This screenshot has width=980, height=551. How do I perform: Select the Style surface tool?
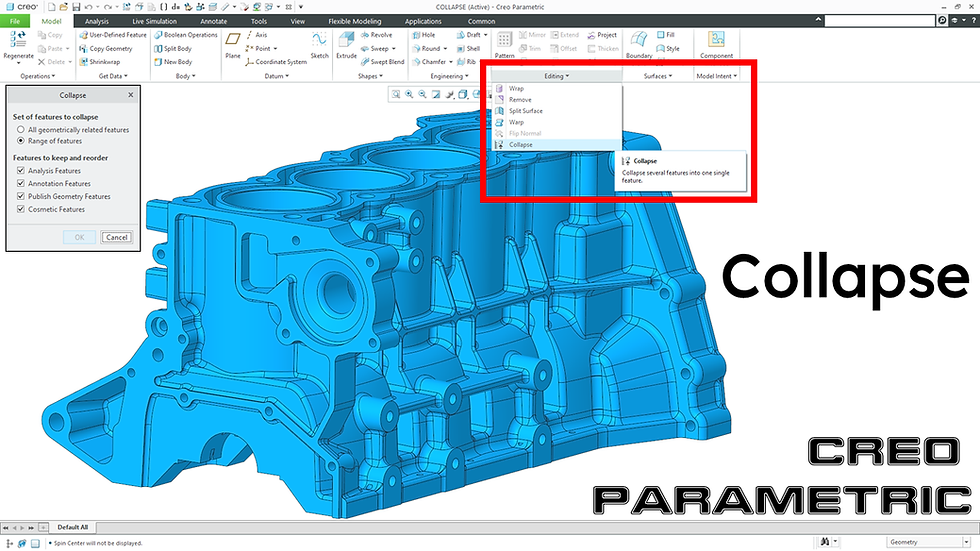click(668, 49)
